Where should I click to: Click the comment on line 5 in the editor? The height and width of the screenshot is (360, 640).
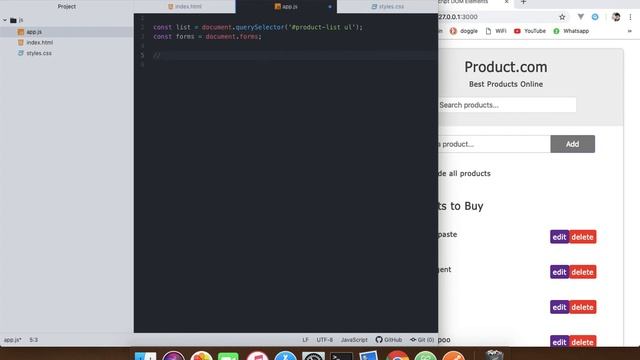(x=157, y=55)
